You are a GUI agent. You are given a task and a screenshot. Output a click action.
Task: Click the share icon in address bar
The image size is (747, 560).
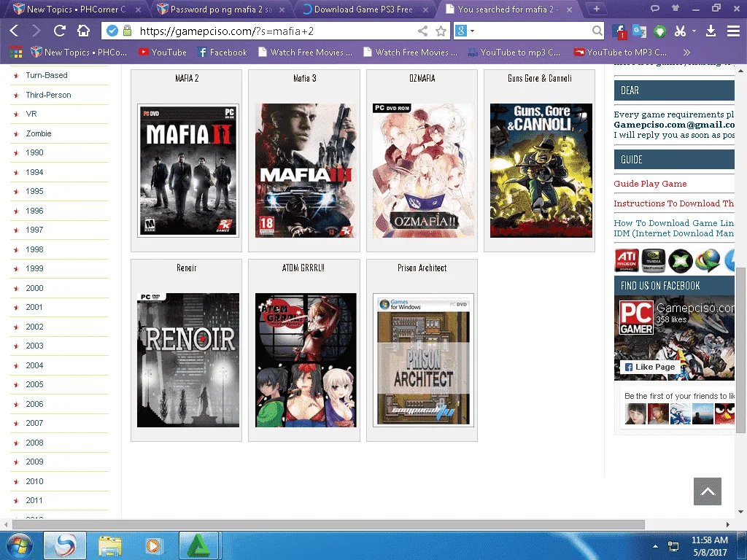(x=422, y=31)
